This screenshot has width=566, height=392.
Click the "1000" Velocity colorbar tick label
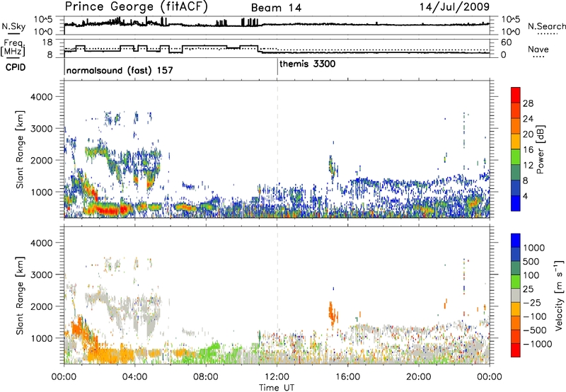coord(534,248)
